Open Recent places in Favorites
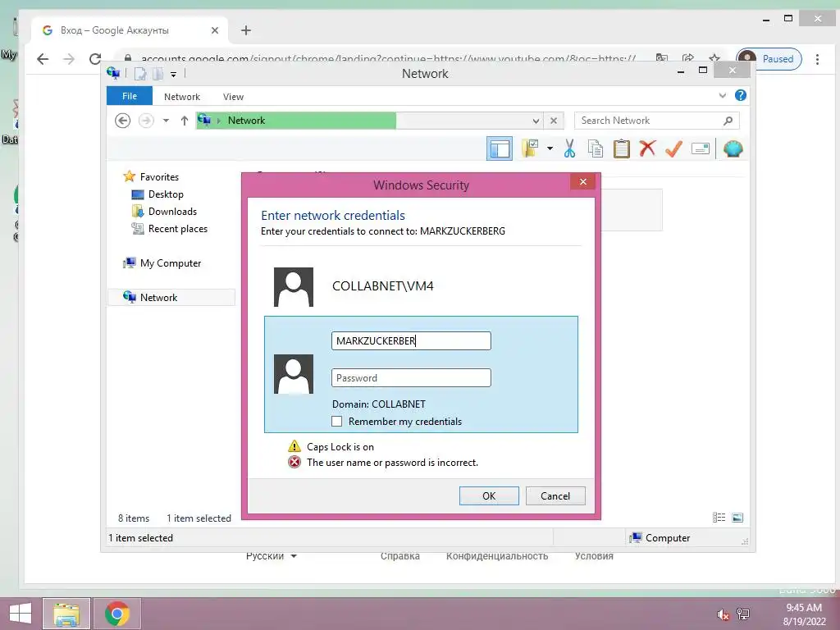840x630 pixels. pyautogui.click(x=177, y=229)
